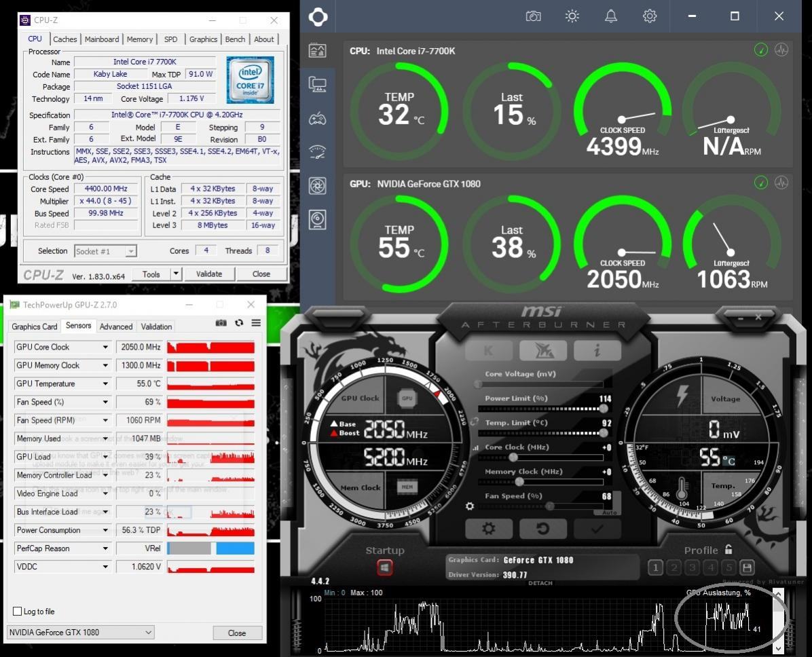This screenshot has height=657, width=812.
Task: Switch to GPU-Z Graphics Card tab
Action: click(x=34, y=326)
